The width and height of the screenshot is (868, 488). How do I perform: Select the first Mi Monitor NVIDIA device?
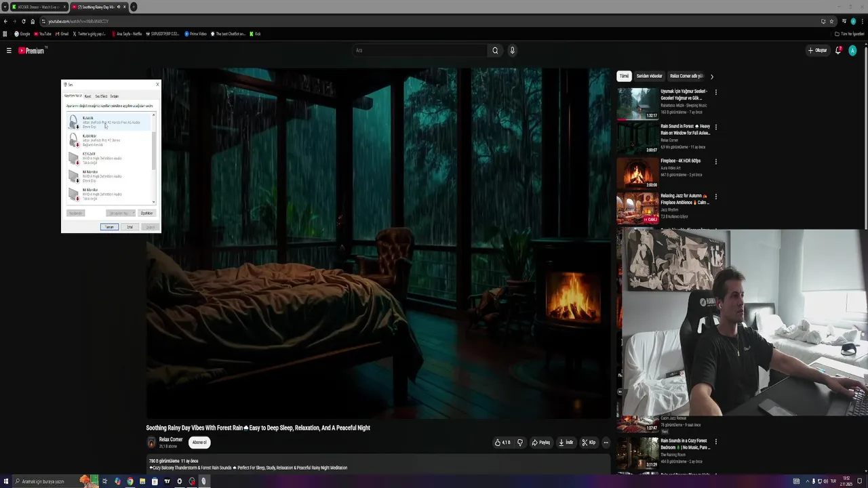click(108, 176)
